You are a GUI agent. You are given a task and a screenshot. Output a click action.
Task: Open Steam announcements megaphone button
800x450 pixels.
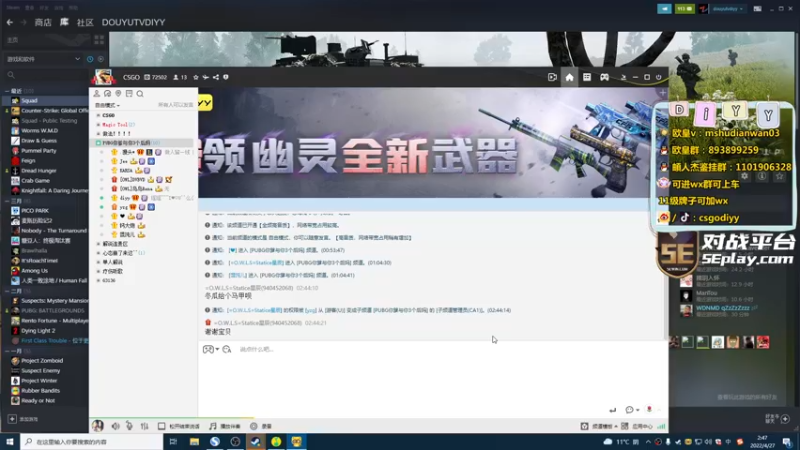tap(664, 9)
